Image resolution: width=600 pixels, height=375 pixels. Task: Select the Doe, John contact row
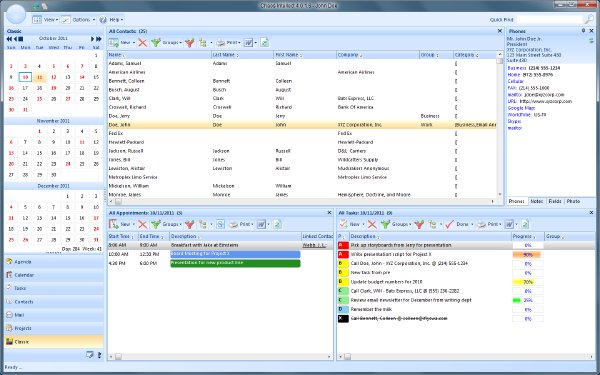coord(302,125)
